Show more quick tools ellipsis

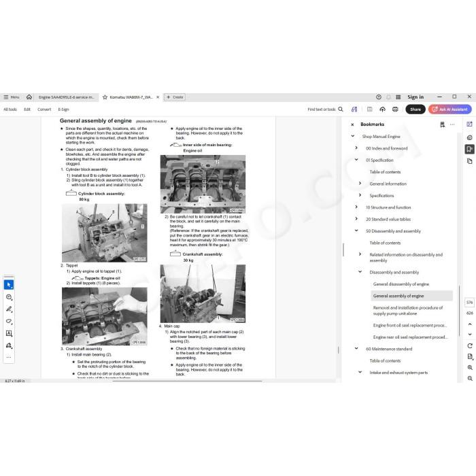9,357
